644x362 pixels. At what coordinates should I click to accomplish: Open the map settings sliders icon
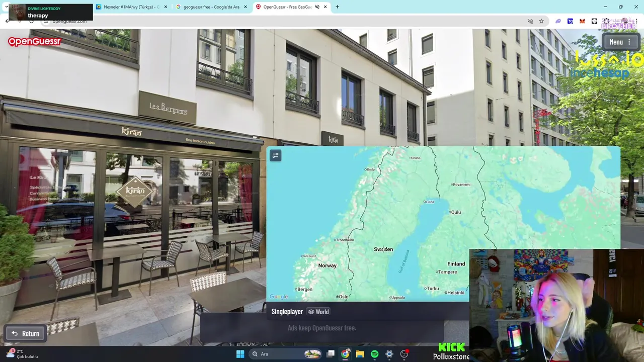(x=275, y=156)
